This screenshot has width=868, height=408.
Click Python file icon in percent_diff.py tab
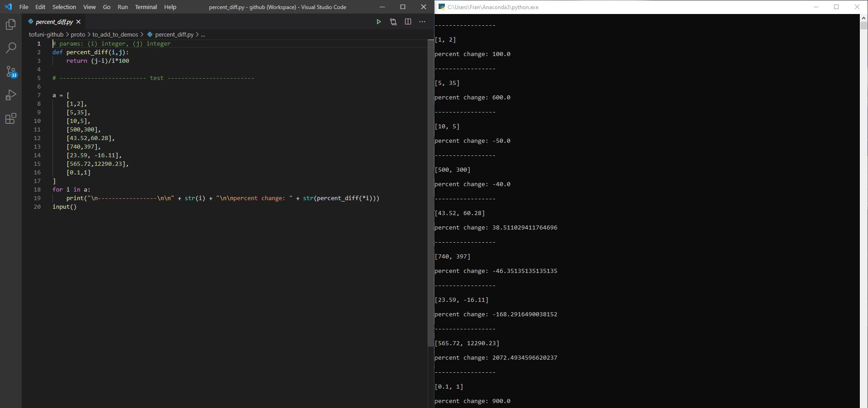[x=31, y=22]
